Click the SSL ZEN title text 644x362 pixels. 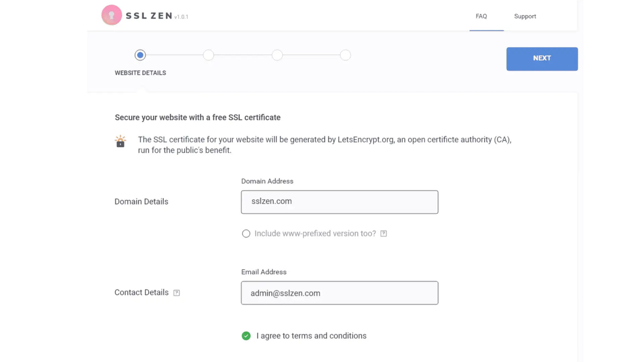click(x=149, y=16)
